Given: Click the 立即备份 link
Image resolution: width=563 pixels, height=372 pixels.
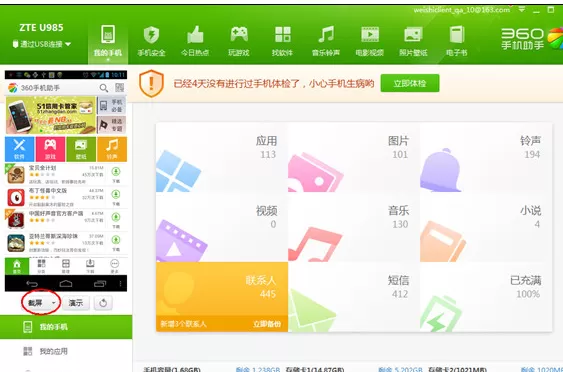Looking at the screenshot, I should 267,324.
